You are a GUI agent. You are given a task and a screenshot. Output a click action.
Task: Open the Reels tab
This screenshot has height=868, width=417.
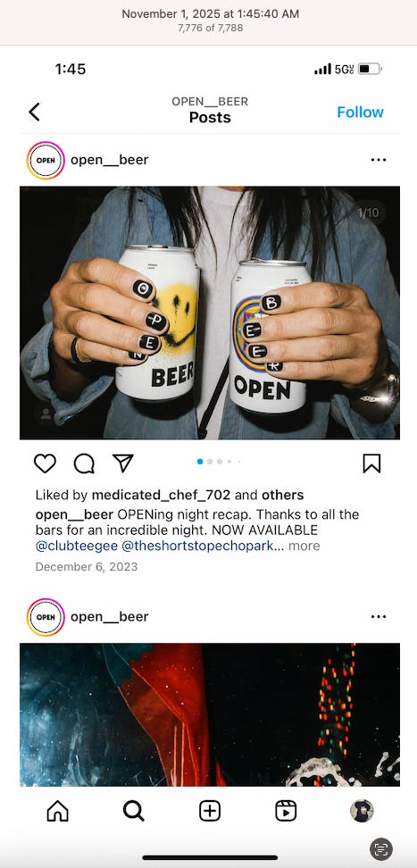pos(286,811)
